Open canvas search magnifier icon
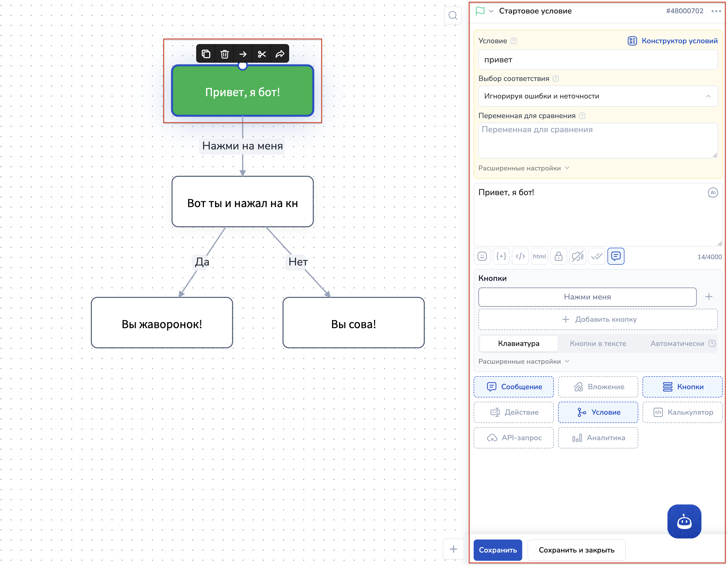 (453, 16)
